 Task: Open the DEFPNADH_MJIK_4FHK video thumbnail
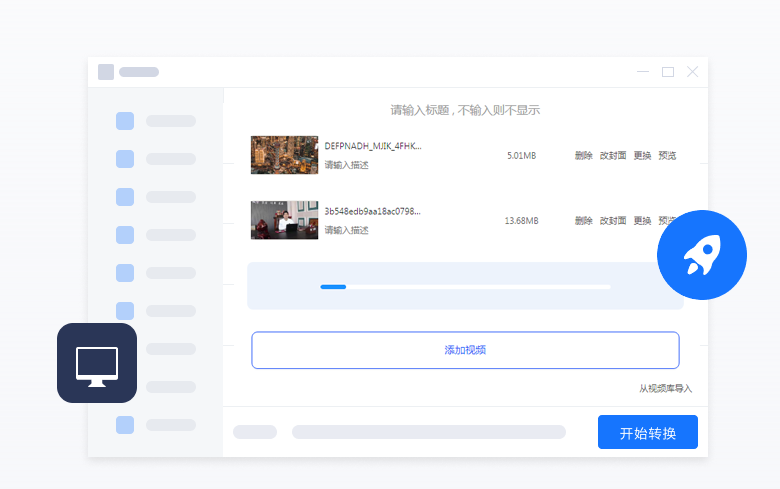click(x=284, y=155)
